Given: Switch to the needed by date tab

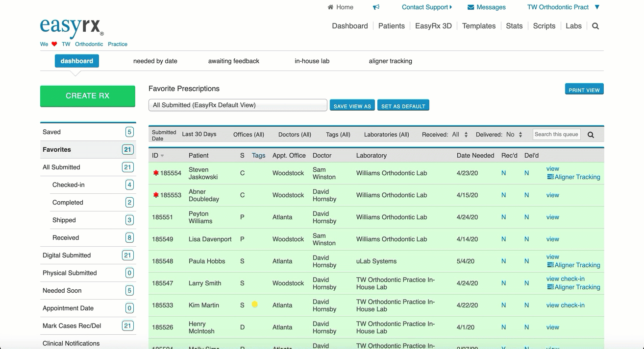Looking at the screenshot, I should [155, 61].
